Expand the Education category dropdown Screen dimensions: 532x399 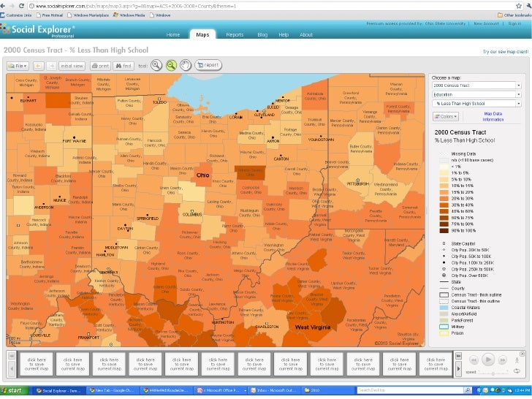point(476,94)
